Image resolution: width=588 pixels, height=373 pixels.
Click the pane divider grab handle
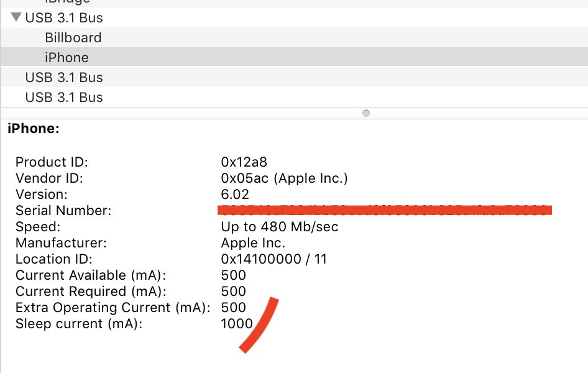click(365, 113)
